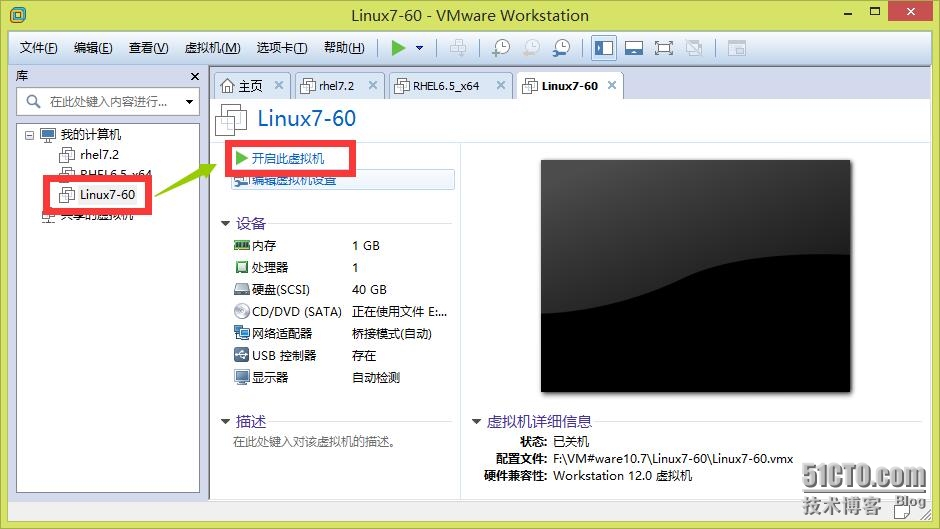Click the 1 GB memory value
Image resolution: width=940 pixels, height=529 pixels.
pos(366,246)
